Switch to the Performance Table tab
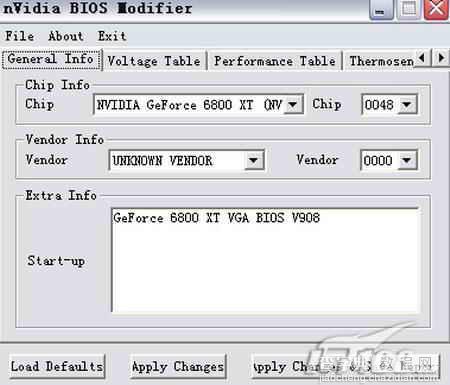The image size is (450, 385). 275,61
